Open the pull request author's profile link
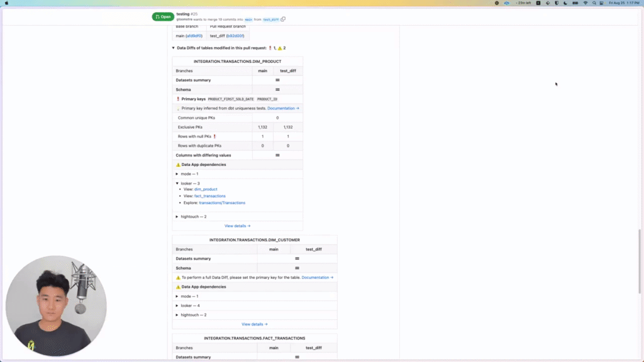This screenshot has width=644, height=362. [184, 19]
